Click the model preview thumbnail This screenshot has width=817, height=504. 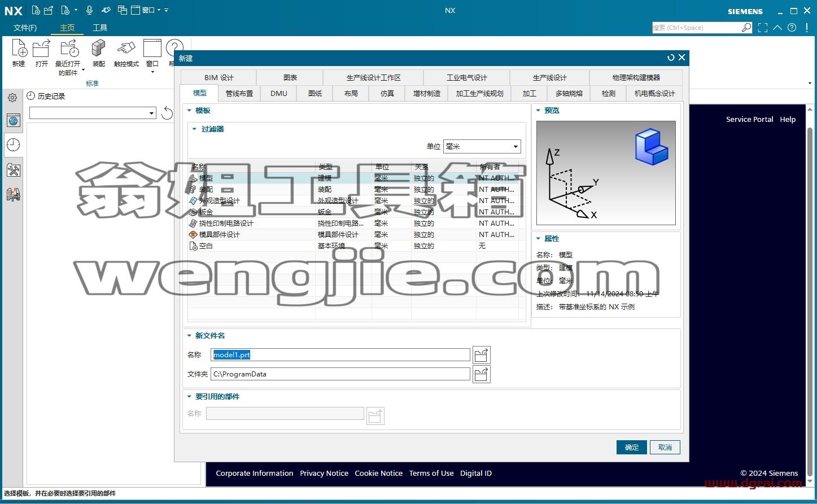[x=606, y=173]
